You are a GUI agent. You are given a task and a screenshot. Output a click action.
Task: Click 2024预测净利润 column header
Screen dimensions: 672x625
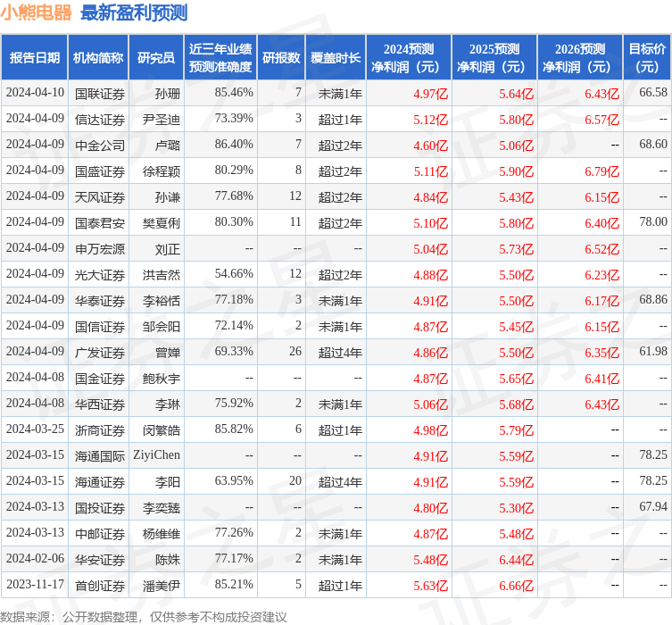pyautogui.click(x=409, y=57)
